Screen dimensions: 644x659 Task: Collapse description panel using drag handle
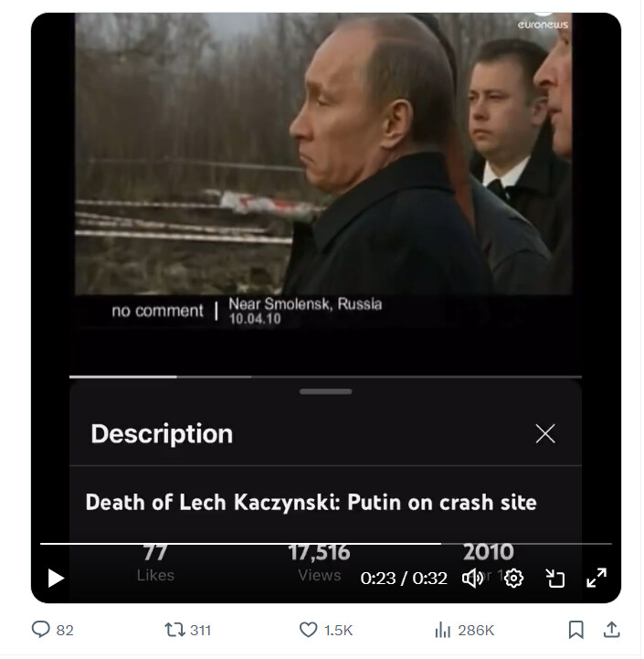(327, 393)
